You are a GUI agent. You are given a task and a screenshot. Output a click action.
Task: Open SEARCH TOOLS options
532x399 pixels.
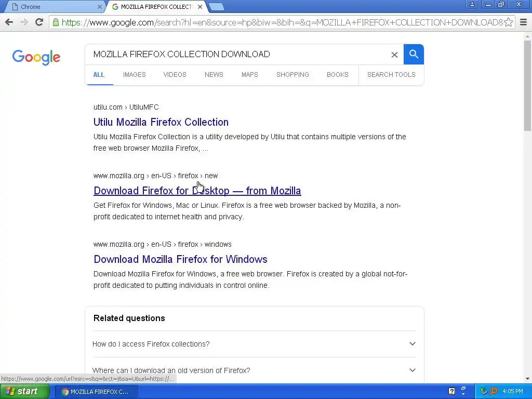pyautogui.click(x=391, y=75)
